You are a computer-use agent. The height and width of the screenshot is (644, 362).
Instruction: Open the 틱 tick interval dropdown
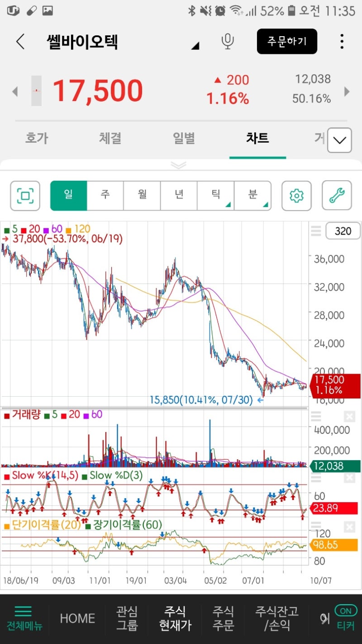(216, 196)
